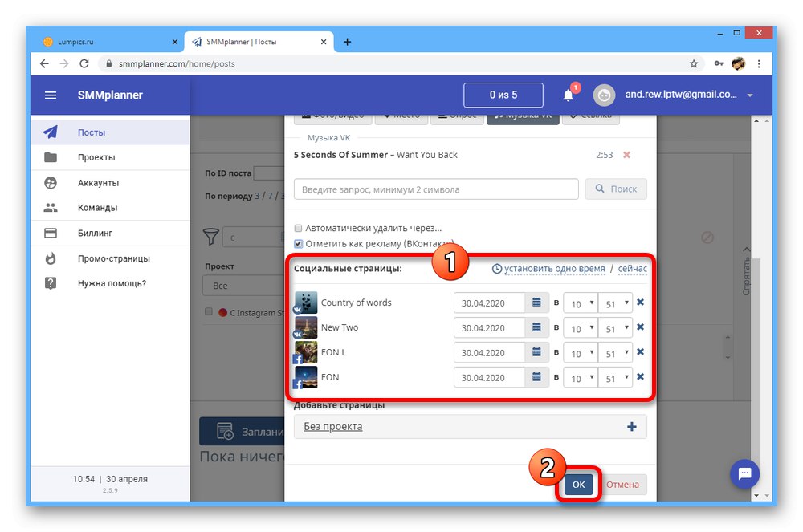Image resolution: width=803 pixels, height=532 pixels.
Task: Open Биллинг in the sidebar
Action: pyautogui.click(x=110, y=234)
